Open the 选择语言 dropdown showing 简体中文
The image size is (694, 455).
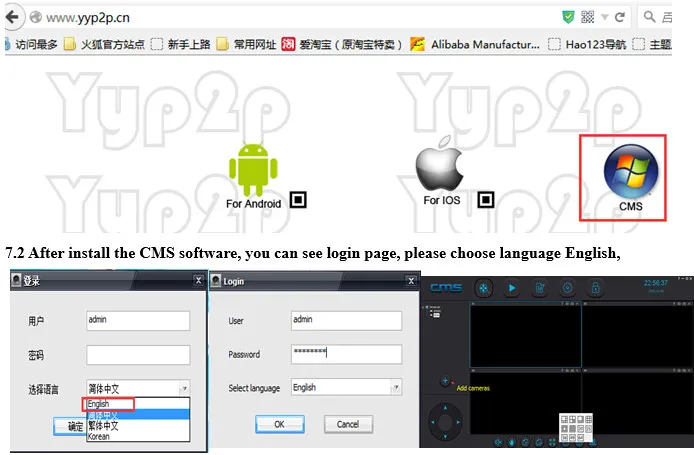[x=138, y=389]
